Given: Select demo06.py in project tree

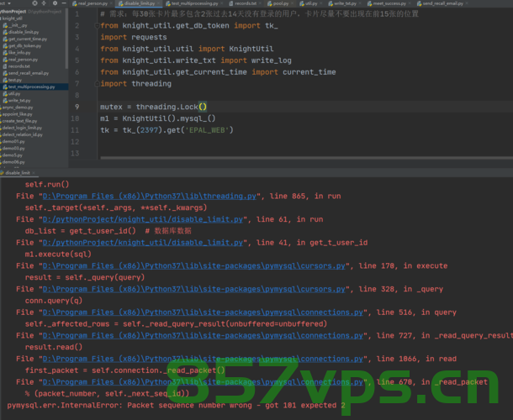Looking at the screenshot, I should click(x=13, y=162).
